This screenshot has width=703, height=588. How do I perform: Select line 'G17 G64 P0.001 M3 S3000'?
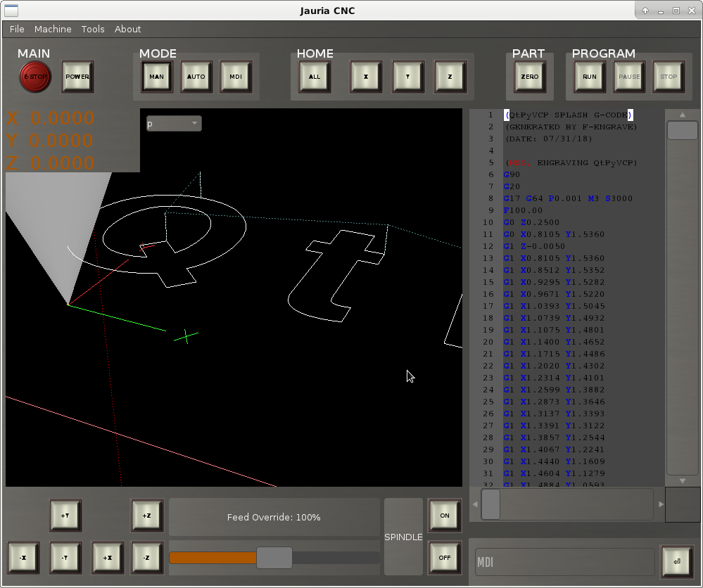pyautogui.click(x=568, y=198)
